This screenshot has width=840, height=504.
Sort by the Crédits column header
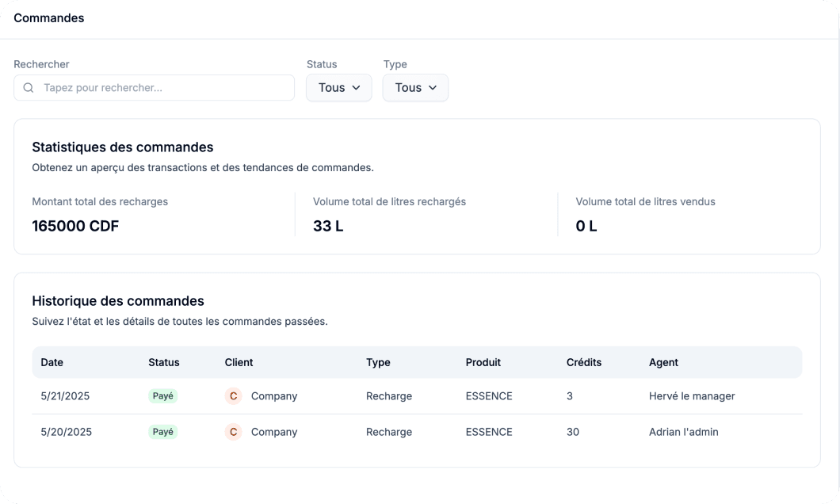[x=583, y=362]
